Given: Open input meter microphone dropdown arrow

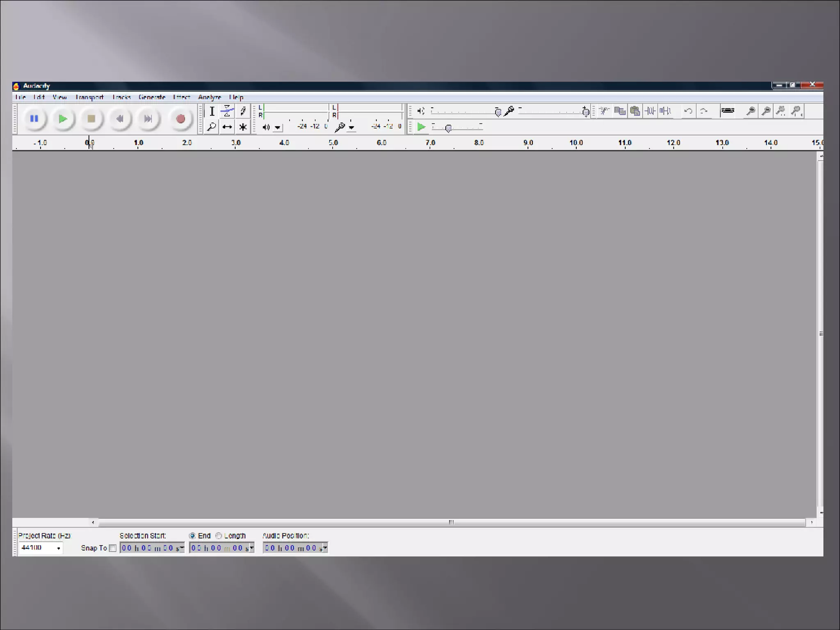Looking at the screenshot, I should point(352,128).
